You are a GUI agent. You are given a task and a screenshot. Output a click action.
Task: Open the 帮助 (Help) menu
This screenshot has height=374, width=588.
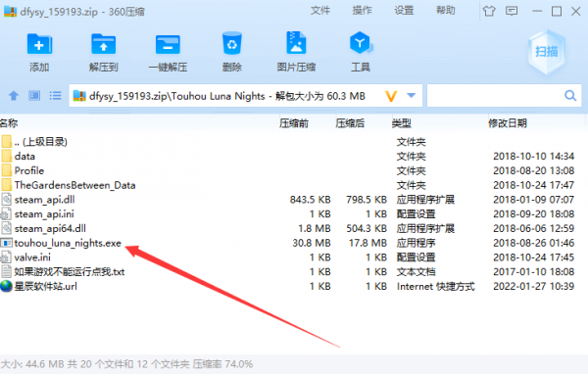(x=446, y=11)
